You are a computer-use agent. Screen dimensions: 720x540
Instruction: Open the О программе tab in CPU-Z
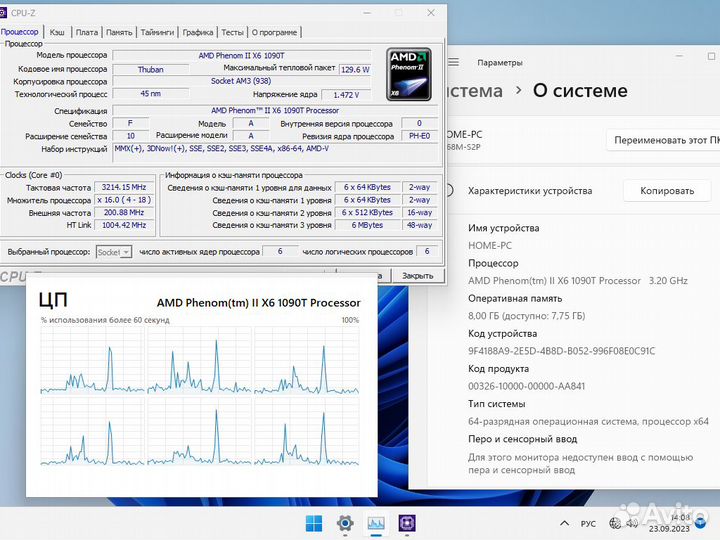pyautogui.click(x=274, y=32)
